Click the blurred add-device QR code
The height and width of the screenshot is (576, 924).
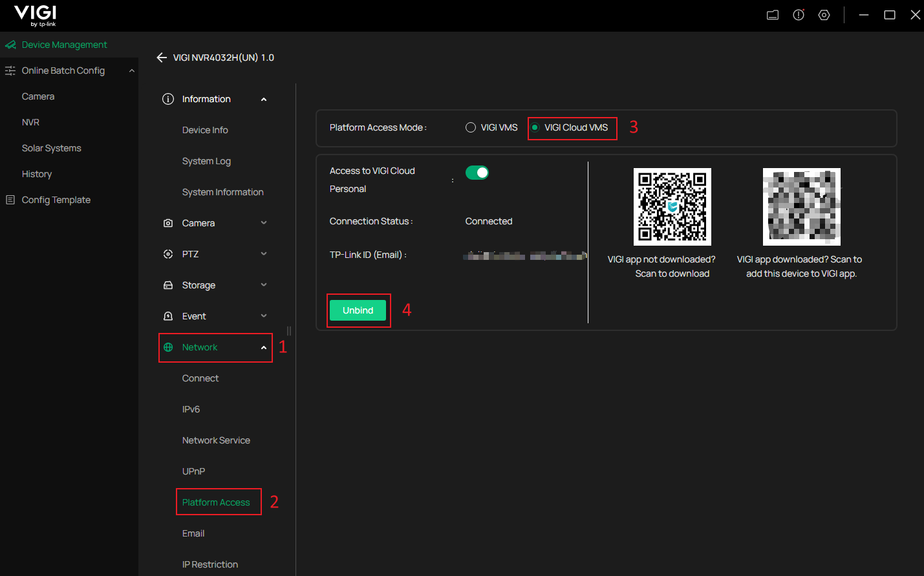click(802, 207)
